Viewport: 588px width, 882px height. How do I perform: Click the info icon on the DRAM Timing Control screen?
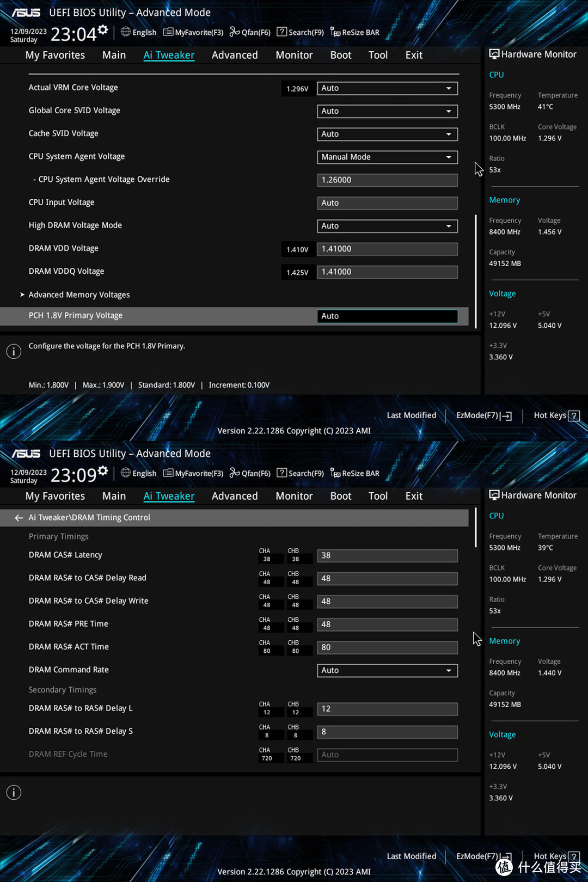coord(14,792)
